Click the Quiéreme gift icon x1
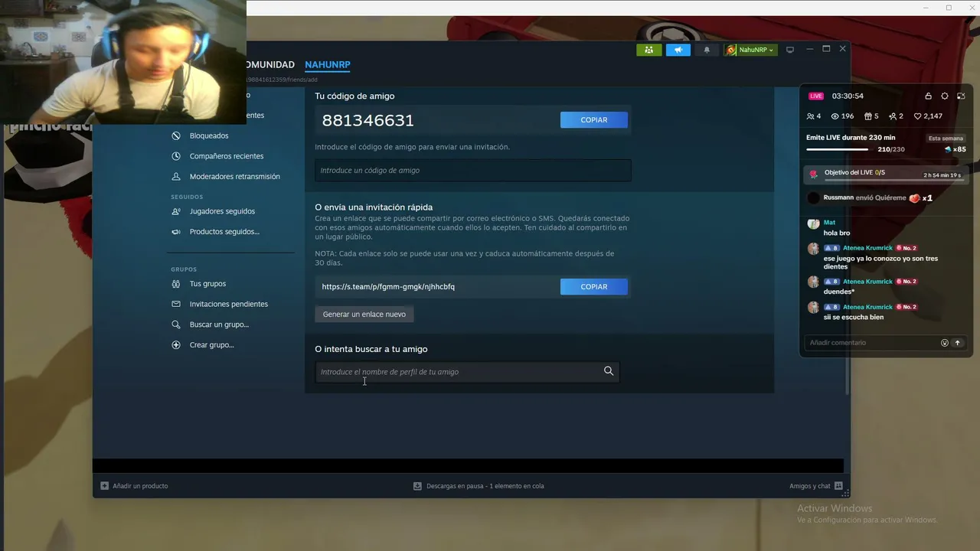The width and height of the screenshot is (980, 551). point(914,198)
